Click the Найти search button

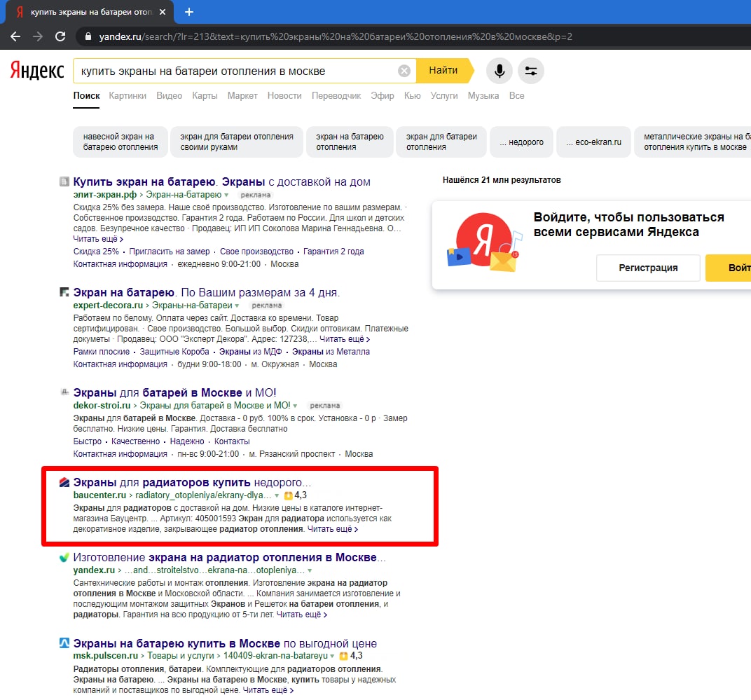coord(443,71)
